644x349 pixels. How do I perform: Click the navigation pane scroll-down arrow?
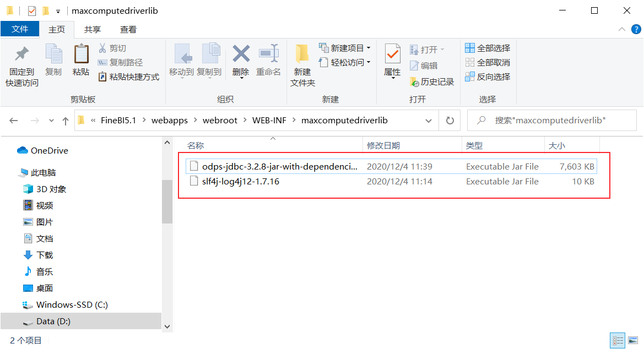[167, 326]
